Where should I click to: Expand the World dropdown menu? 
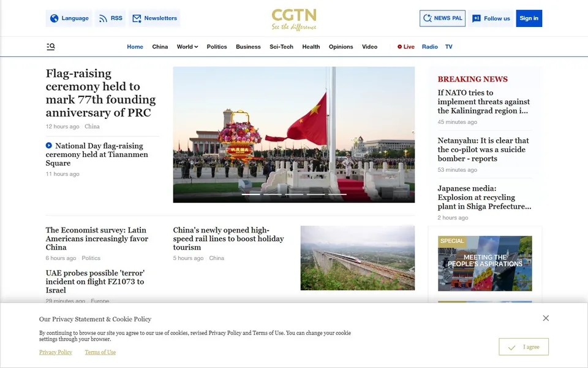[187, 47]
